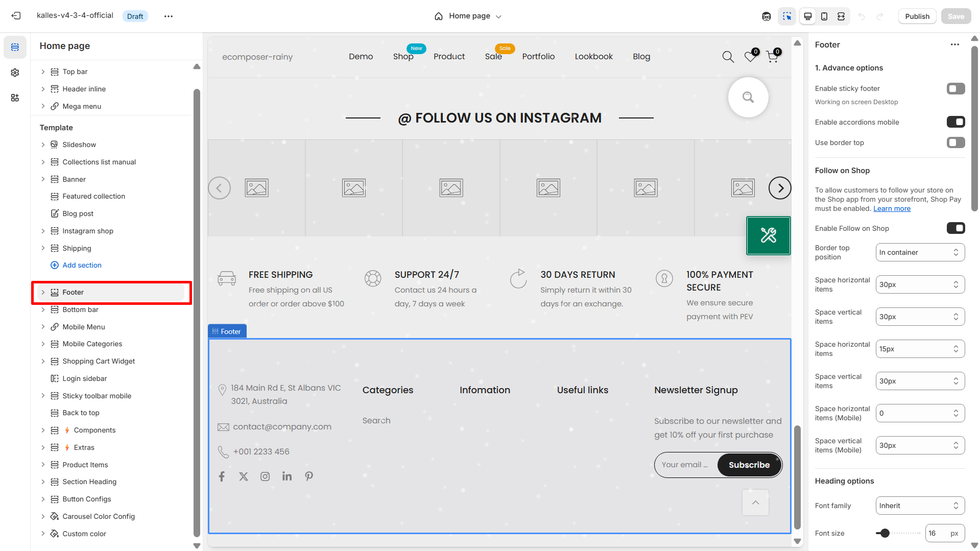Open theme settings via gear icon
The image size is (980, 551).
(15, 73)
